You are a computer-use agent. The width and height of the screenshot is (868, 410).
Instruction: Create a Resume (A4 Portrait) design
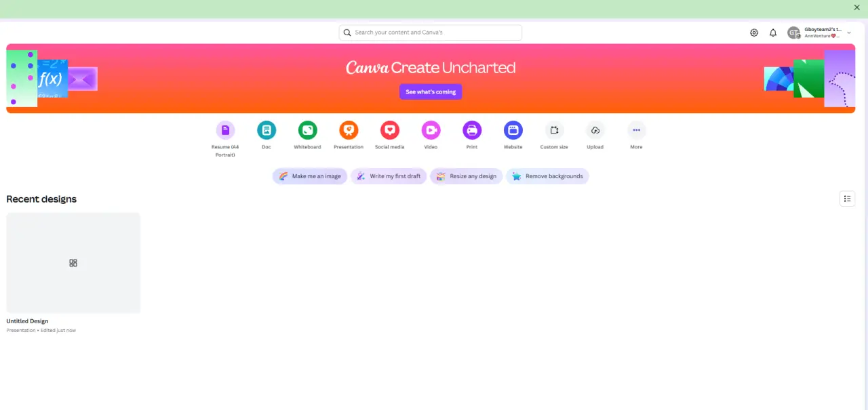click(x=225, y=130)
